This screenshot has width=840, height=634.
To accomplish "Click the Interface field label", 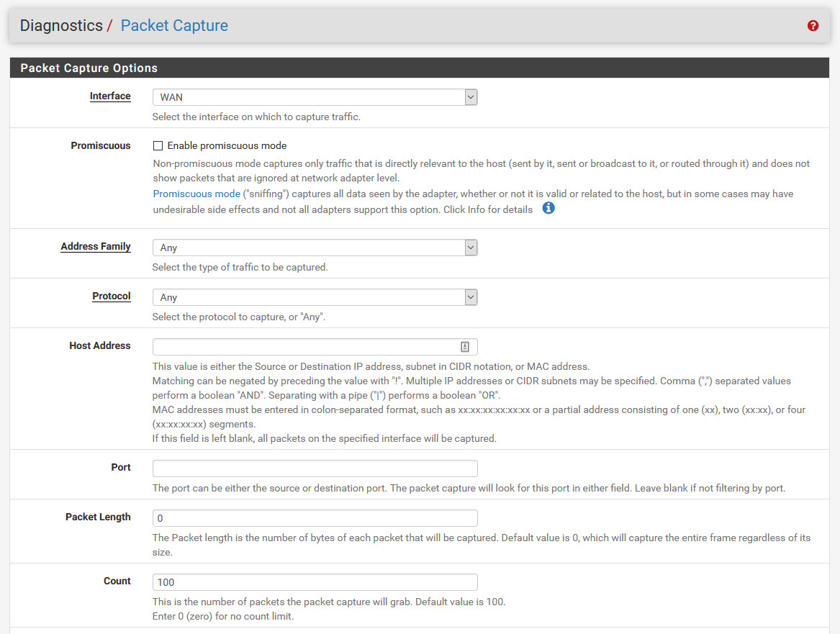I will (x=110, y=96).
